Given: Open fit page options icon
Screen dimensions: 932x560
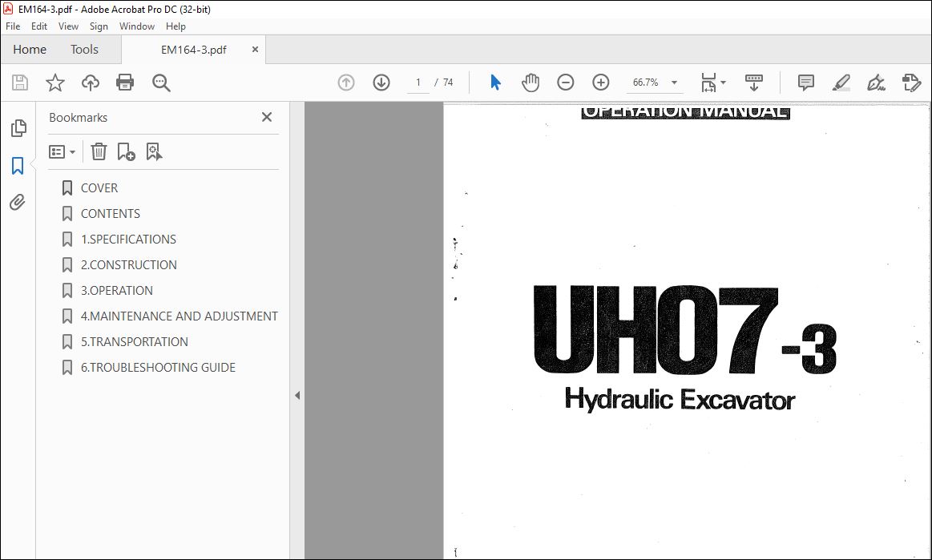Looking at the screenshot, I should [x=708, y=83].
